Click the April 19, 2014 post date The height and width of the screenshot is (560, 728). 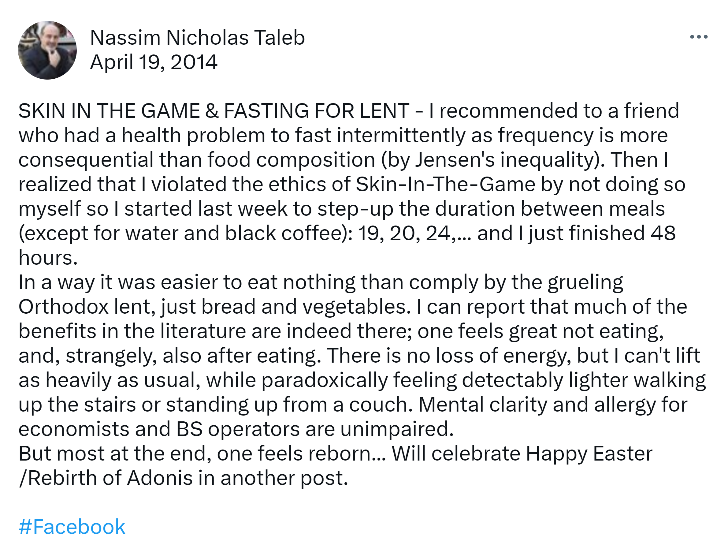click(x=154, y=62)
